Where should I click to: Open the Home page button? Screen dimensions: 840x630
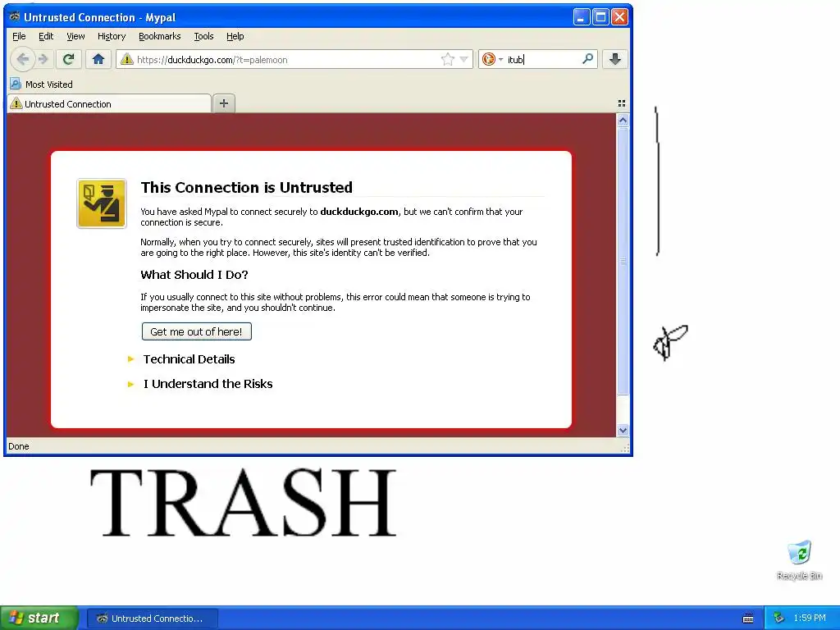pos(98,59)
